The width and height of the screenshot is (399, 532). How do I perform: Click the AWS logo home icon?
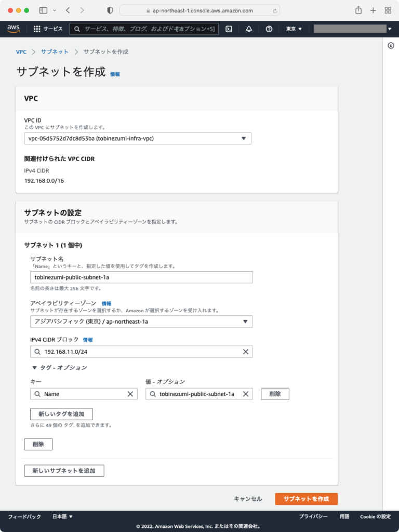[x=13, y=29]
